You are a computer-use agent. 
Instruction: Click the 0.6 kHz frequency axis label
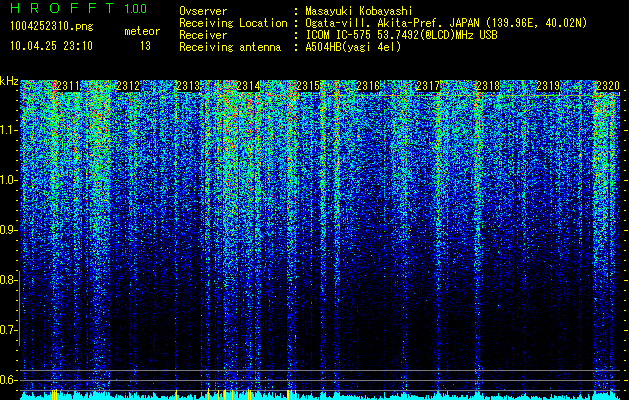9,380
